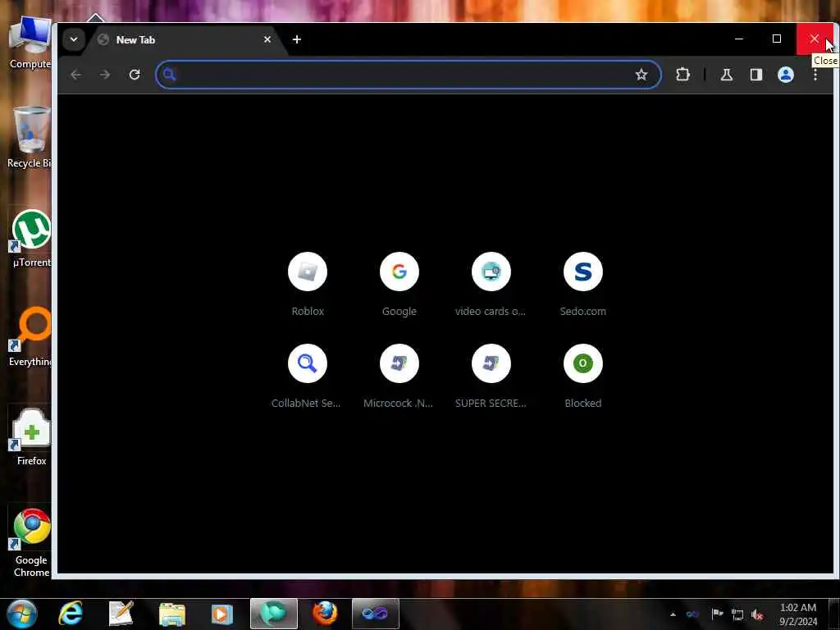Open the network tray icon

[737, 614]
